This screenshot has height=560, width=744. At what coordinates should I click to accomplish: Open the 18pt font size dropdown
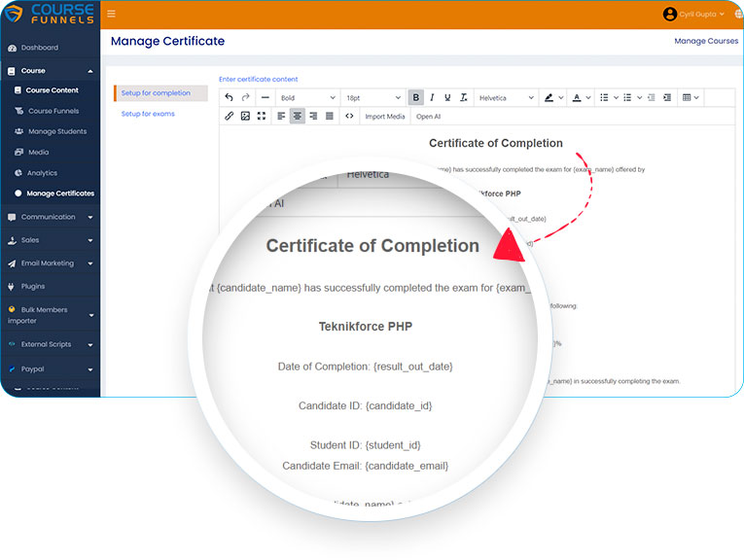coord(373,98)
